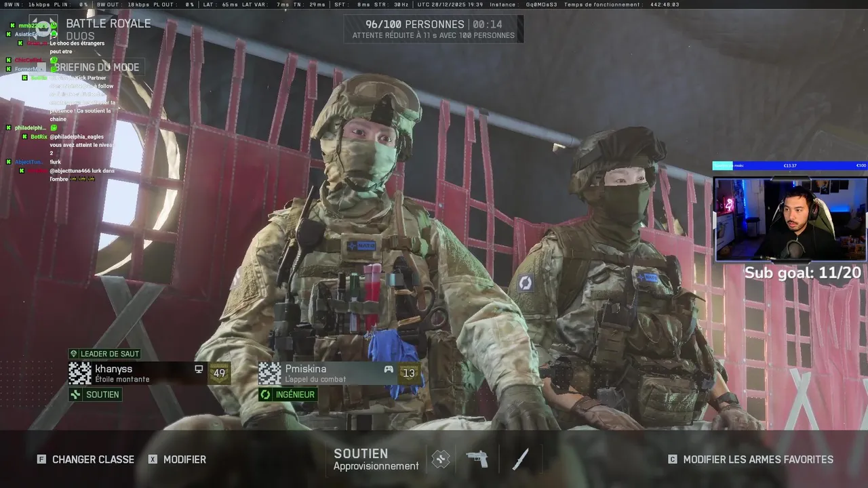This screenshot has height=488, width=868.
Task: Click the Kick icon beside AbjectTun chat name
Action: [x=9, y=162]
